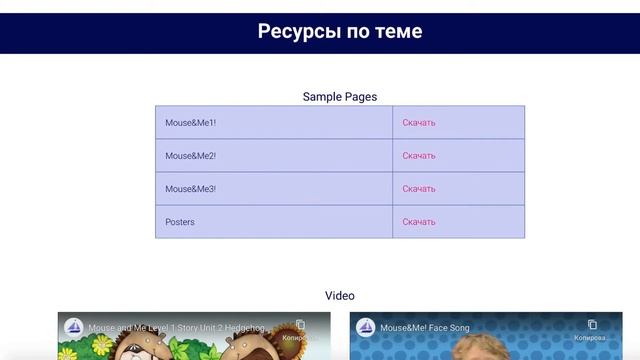640x360 pixels.
Task: Download the Posters file
Action: [x=419, y=222]
